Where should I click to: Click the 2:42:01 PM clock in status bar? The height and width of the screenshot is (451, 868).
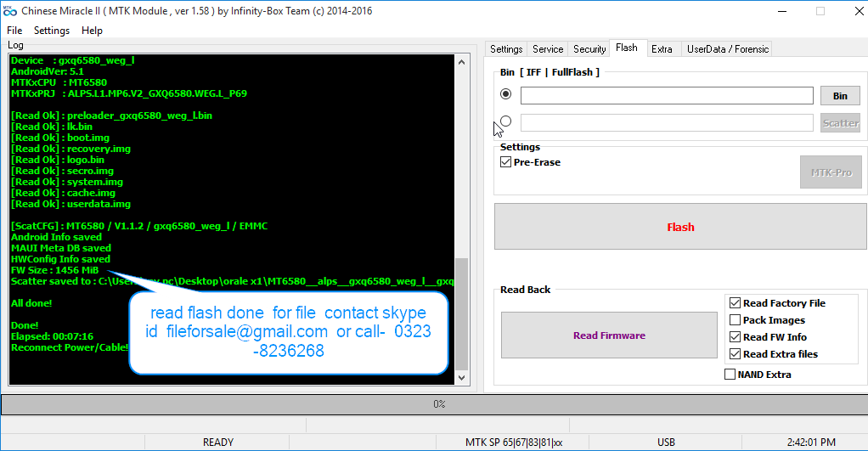click(811, 443)
